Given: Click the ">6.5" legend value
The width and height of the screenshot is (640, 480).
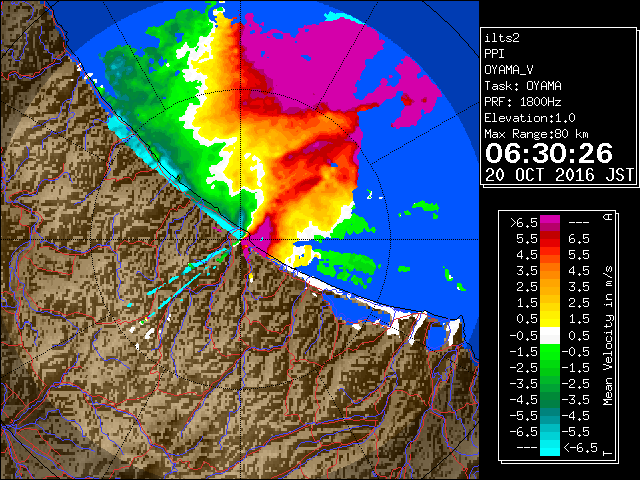Looking at the screenshot, I should click(523, 223).
